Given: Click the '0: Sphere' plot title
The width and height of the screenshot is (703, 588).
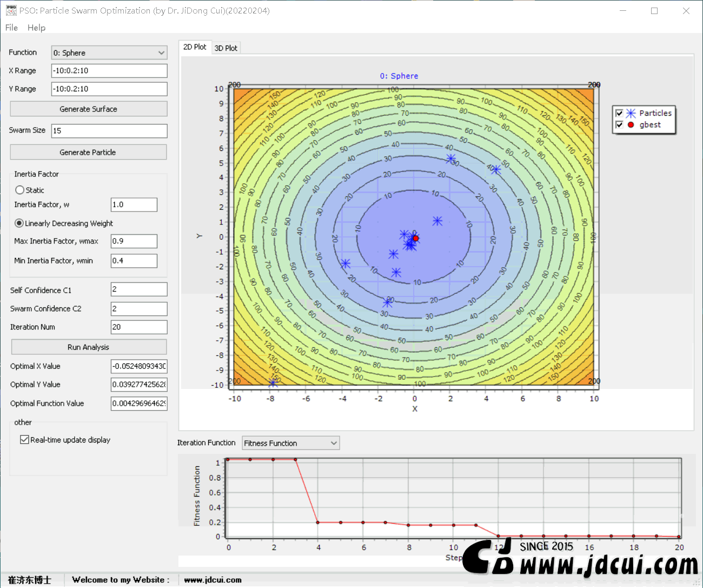Looking at the screenshot, I should 399,76.
